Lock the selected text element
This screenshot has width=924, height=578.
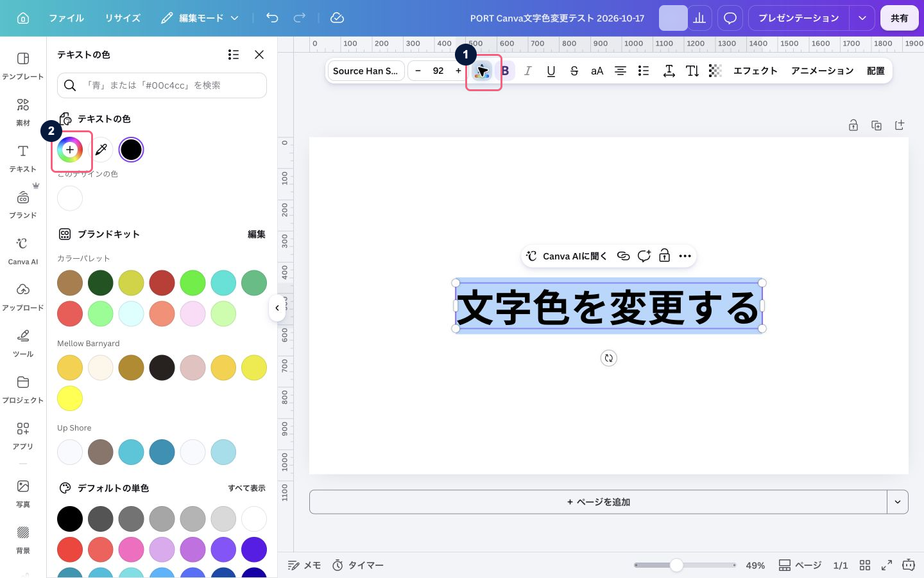click(x=665, y=256)
